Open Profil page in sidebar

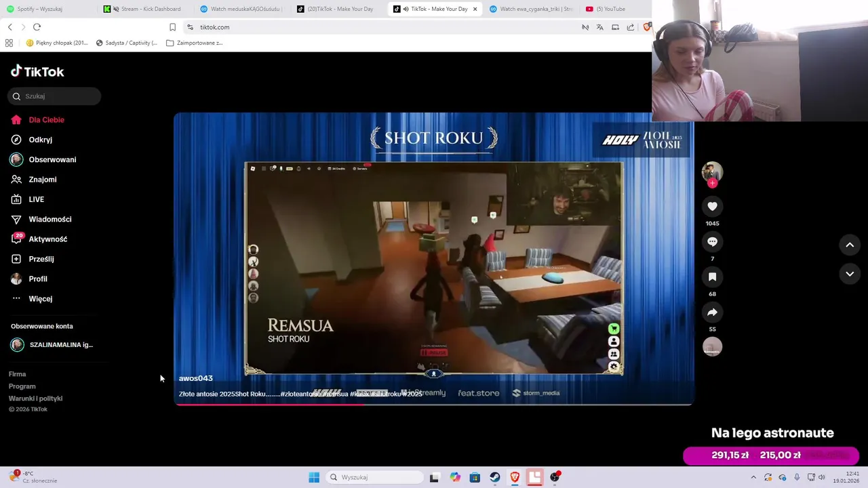[29, 279]
